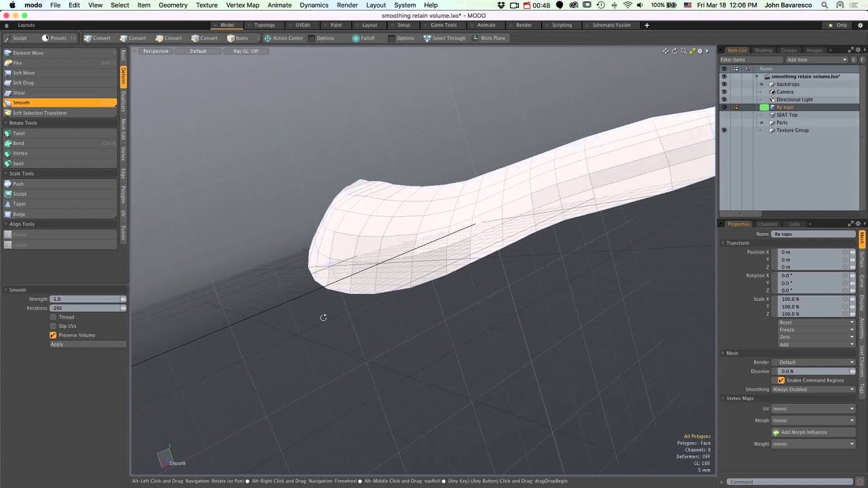868x488 pixels.
Task: Open the UV map dropdown
Action: coord(813,409)
